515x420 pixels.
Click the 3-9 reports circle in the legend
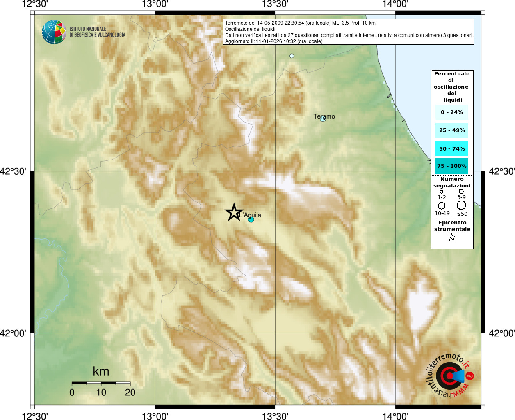(x=461, y=191)
